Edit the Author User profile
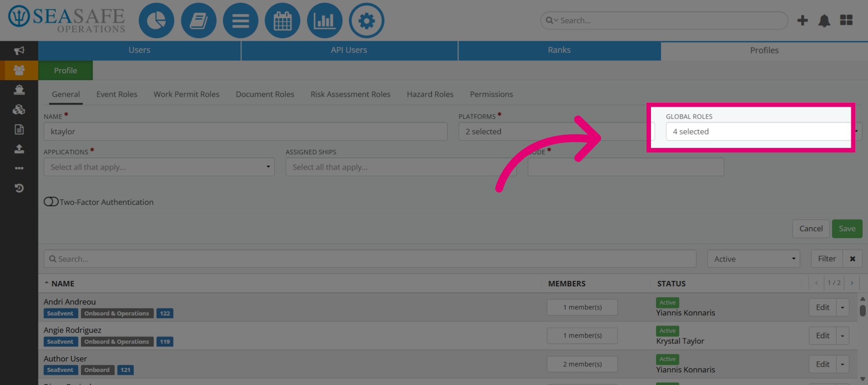The height and width of the screenshot is (385, 868). click(823, 364)
